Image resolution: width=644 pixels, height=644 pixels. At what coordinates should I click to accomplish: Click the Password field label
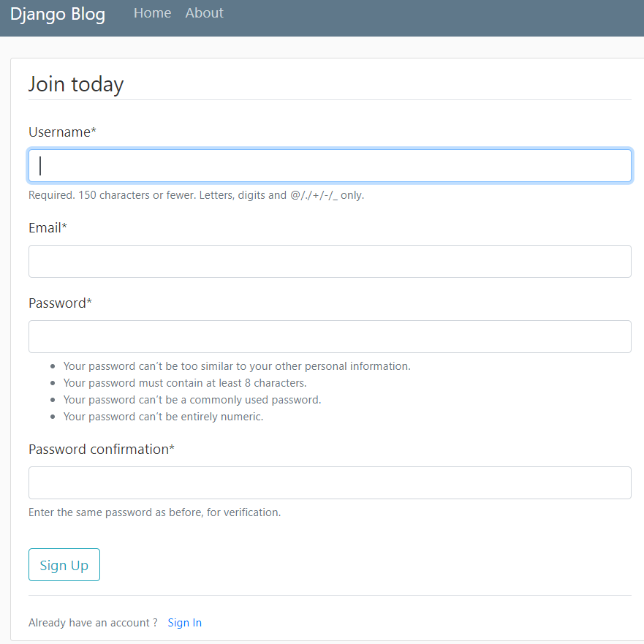pos(60,303)
